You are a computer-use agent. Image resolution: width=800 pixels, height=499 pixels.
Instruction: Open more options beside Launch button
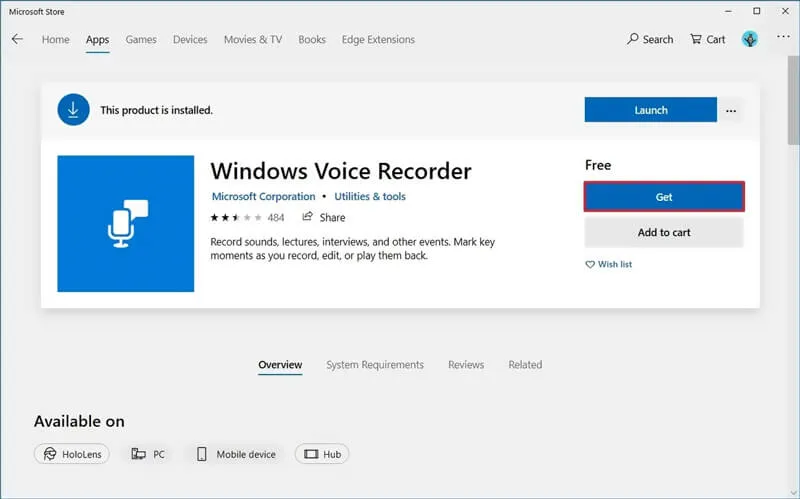pyautogui.click(x=731, y=110)
